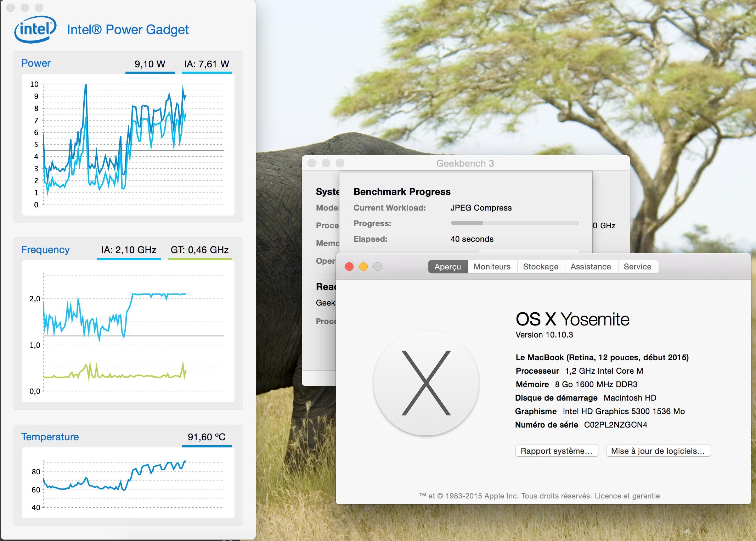
Task: Click the GT: 0,46 GHz frequency label
Action: tap(199, 250)
